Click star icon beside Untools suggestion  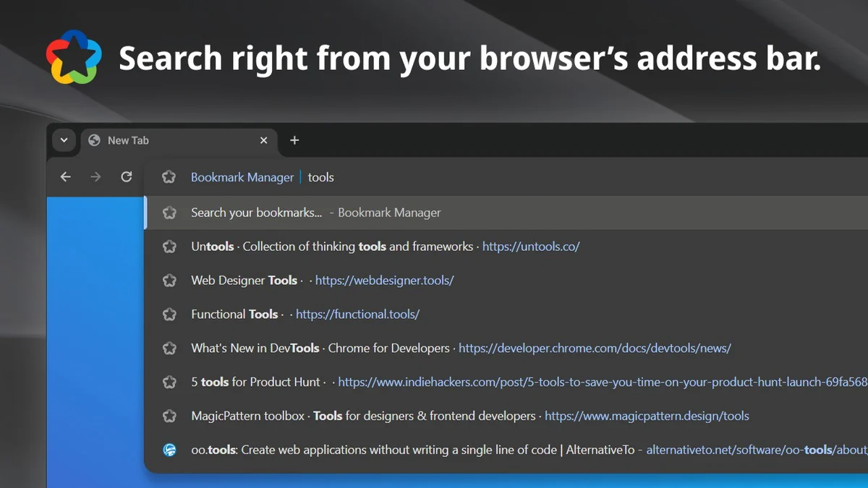(x=169, y=247)
